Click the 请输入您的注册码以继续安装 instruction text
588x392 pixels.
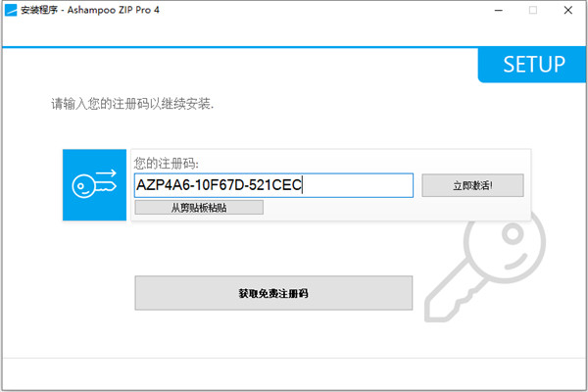point(132,104)
